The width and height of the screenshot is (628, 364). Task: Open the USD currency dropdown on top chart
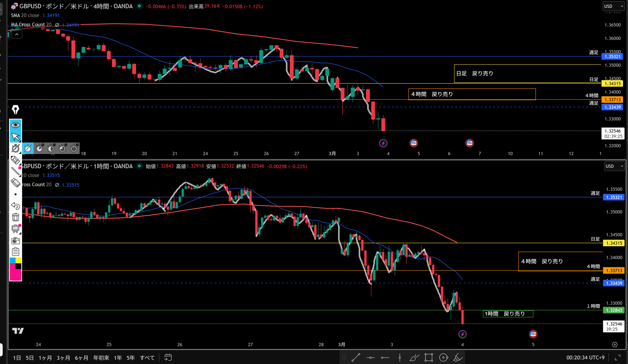pos(613,6)
